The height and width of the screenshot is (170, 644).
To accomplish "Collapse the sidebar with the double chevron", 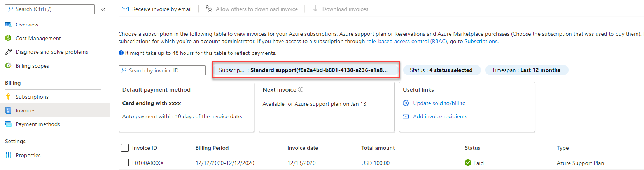I will (x=103, y=9).
